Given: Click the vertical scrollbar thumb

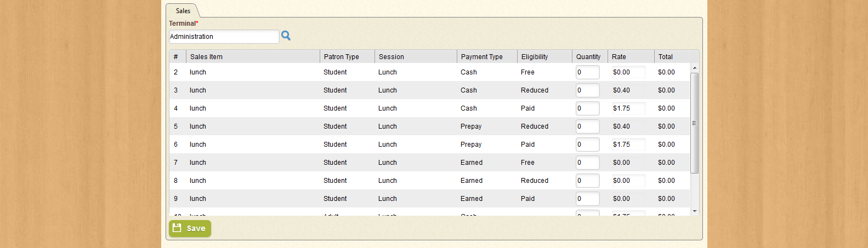Looking at the screenshot, I should [695, 123].
